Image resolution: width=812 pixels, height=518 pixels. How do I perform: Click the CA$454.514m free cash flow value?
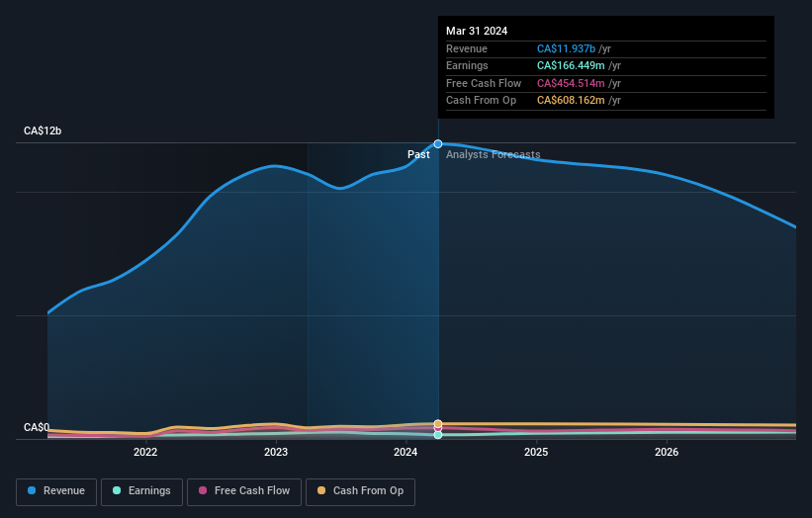[x=571, y=83]
